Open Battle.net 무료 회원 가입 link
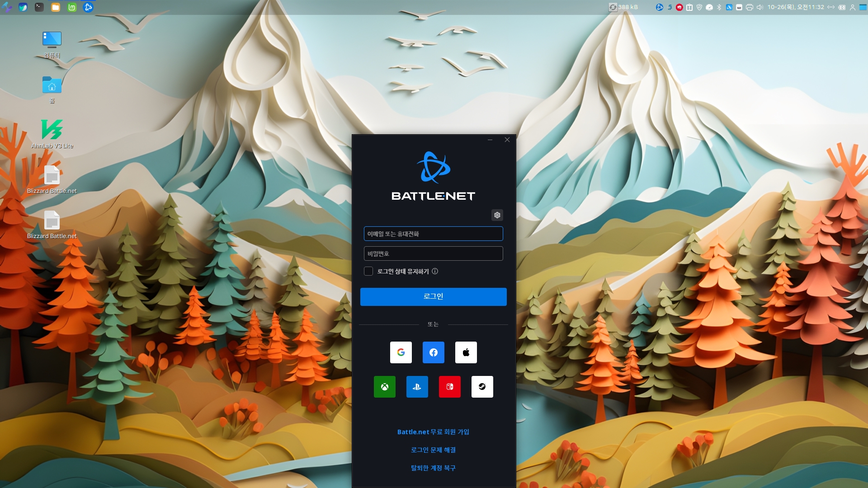 point(433,432)
